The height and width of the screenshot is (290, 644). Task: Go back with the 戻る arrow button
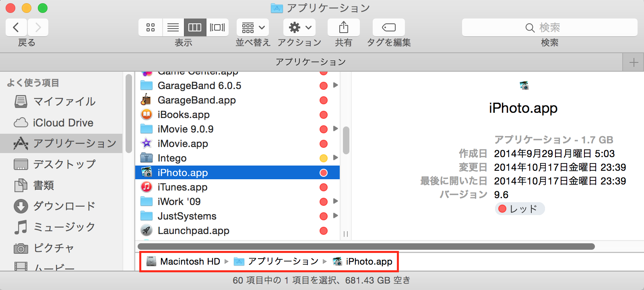coord(16,27)
